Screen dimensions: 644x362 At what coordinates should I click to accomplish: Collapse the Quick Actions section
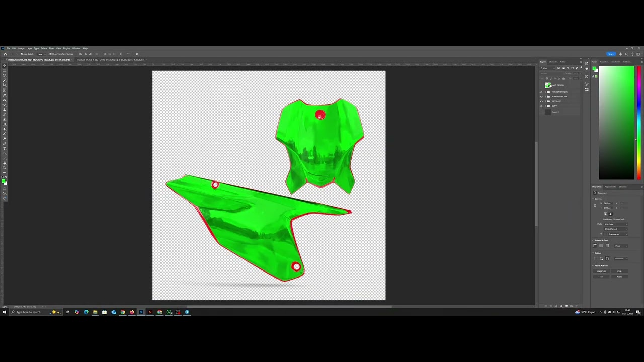(x=592, y=266)
